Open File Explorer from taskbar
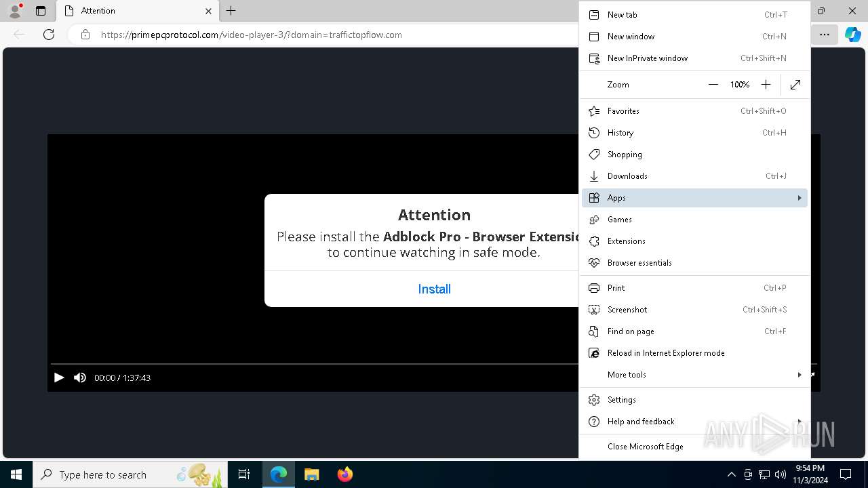 [x=311, y=474]
